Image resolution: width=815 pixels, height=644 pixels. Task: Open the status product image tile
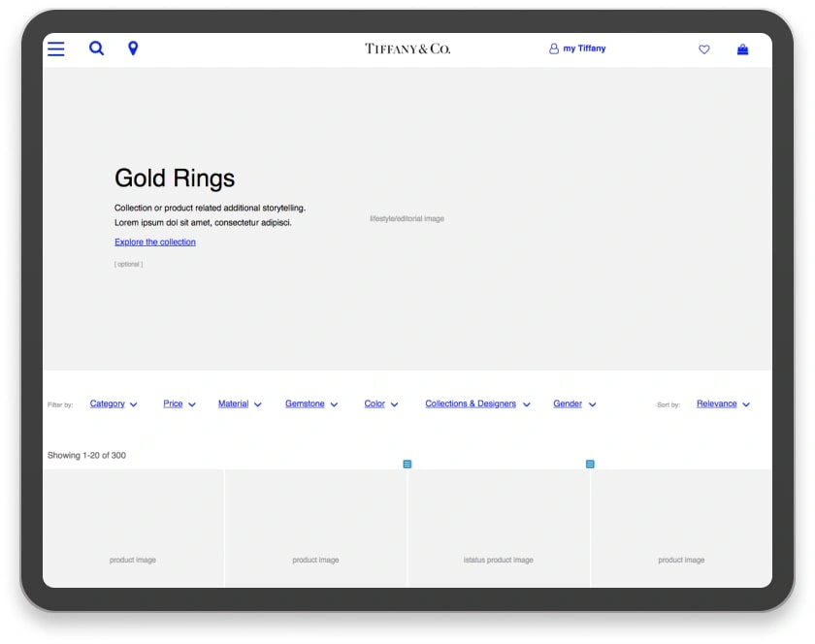point(499,528)
